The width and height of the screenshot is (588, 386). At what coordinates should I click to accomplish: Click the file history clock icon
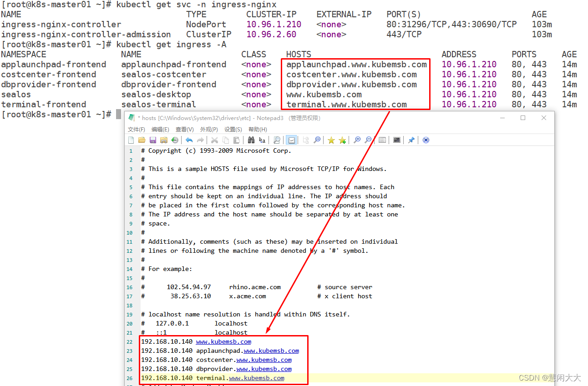(174, 140)
